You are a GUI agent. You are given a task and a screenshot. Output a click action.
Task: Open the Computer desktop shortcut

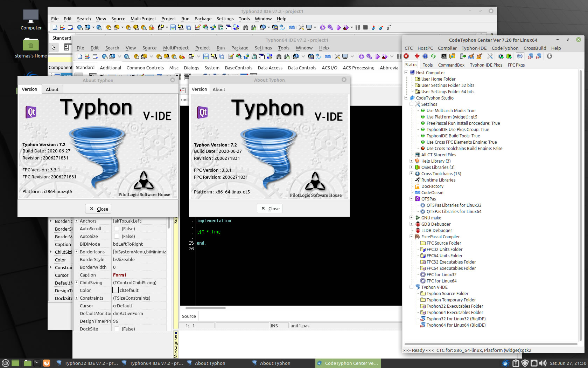[31, 20]
